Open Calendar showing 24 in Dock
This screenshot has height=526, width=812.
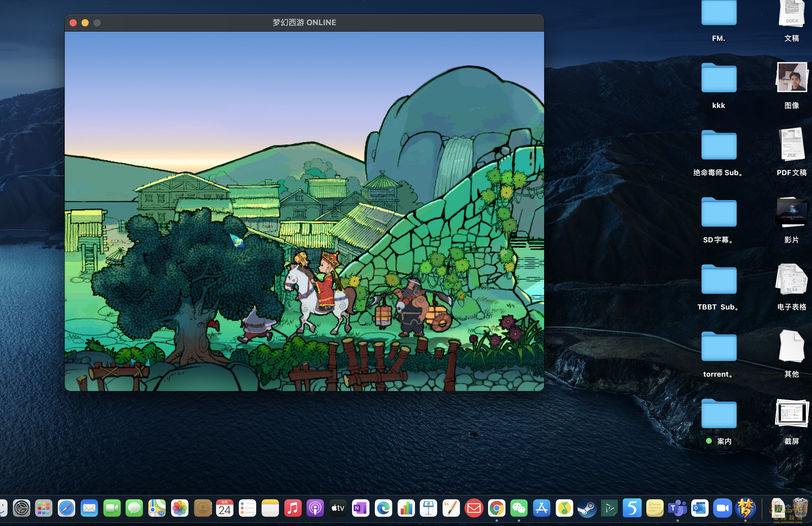pyautogui.click(x=225, y=508)
